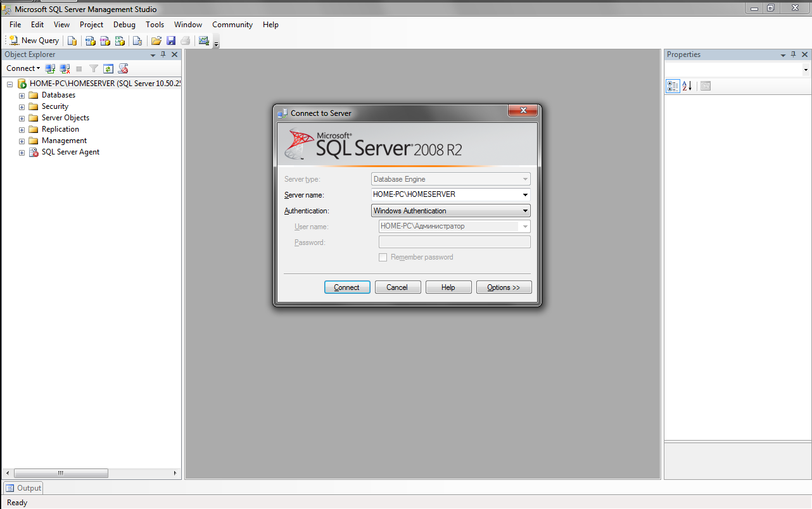Screen dimensions: 812x509
Task: Open the Output tab at bottom
Action: pyautogui.click(x=23, y=488)
